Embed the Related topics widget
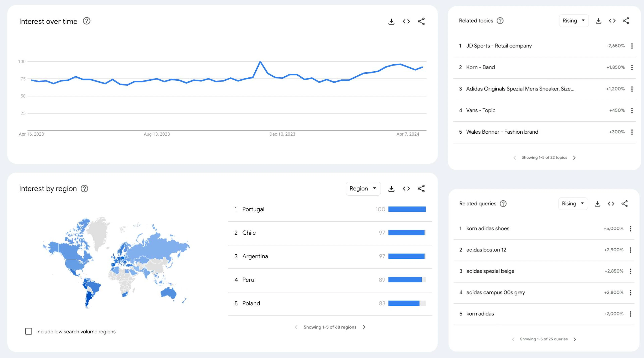This screenshot has height=358, width=644. (612, 21)
